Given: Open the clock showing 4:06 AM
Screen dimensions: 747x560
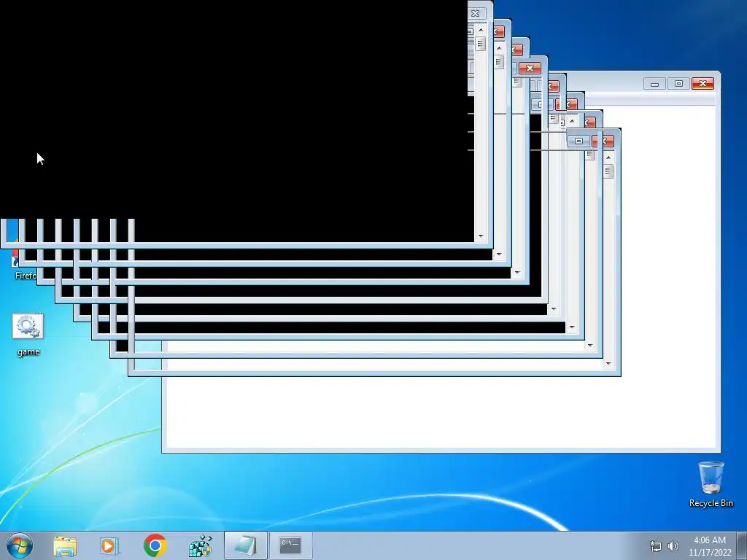Looking at the screenshot, I should tap(709, 546).
